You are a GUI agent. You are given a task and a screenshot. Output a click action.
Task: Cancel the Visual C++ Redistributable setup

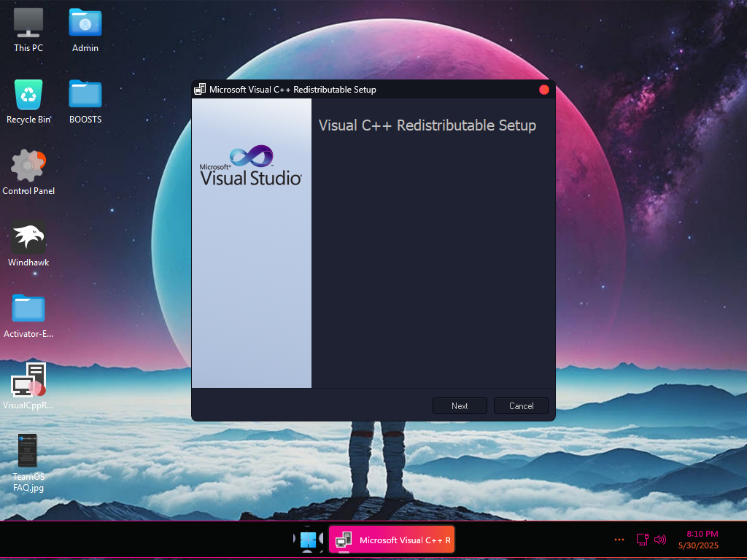pos(521,405)
